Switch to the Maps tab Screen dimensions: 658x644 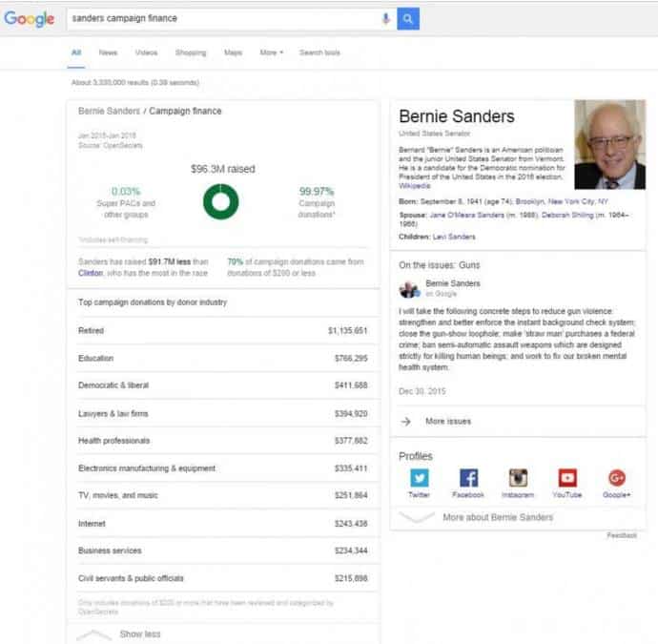233,52
